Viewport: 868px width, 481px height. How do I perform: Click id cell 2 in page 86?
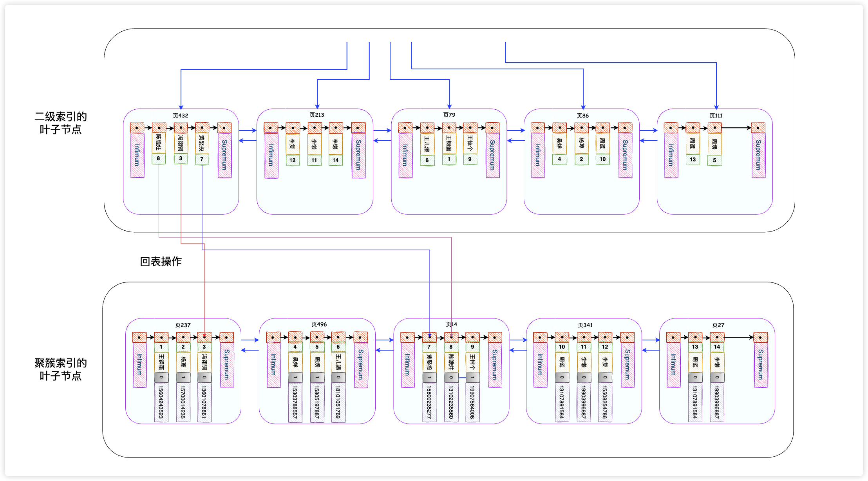[581, 159]
